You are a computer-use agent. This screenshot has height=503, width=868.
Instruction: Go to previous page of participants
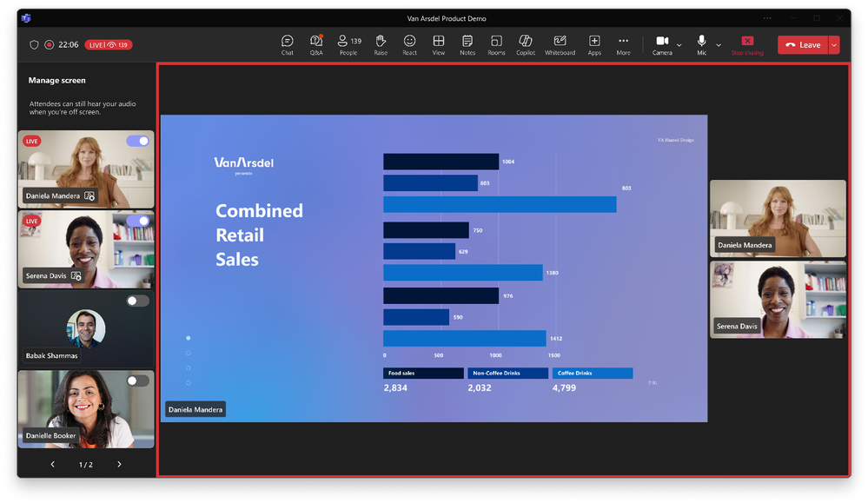click(x=53, y=464)
